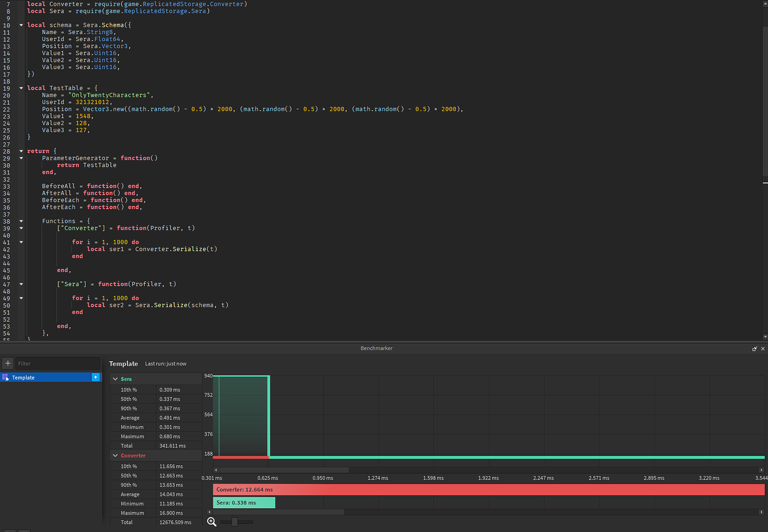Fold the Functions block at line 38
This screenshot has width=768, height=532.
21,220
